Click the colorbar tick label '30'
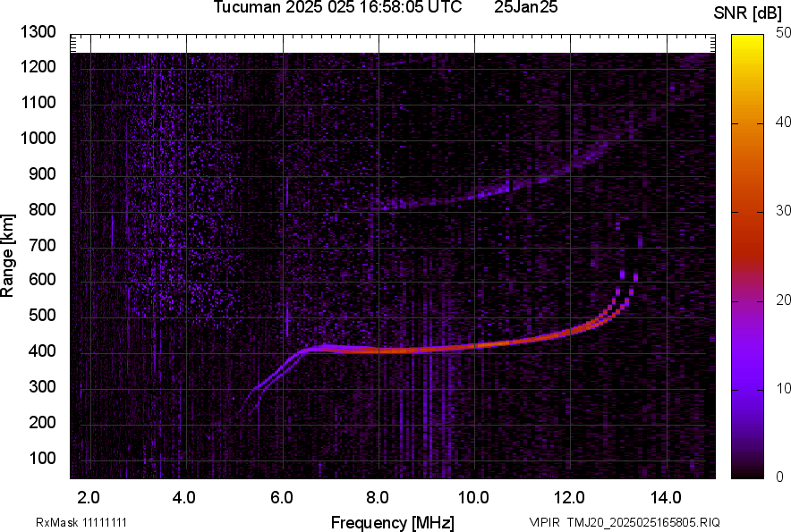The image size is (791, 532). pyautogui.click(x=783, y=211)
